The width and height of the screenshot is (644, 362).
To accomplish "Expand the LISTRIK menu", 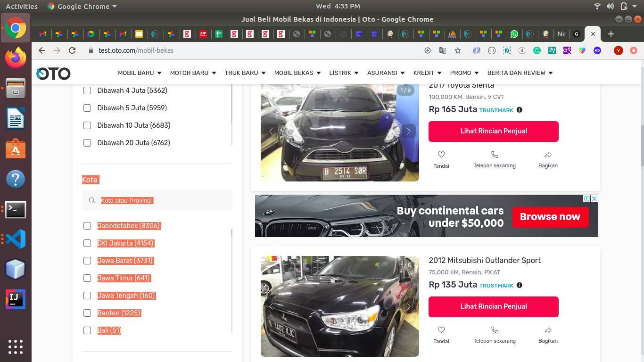I will pyautogui.click(x=344, y=73).
